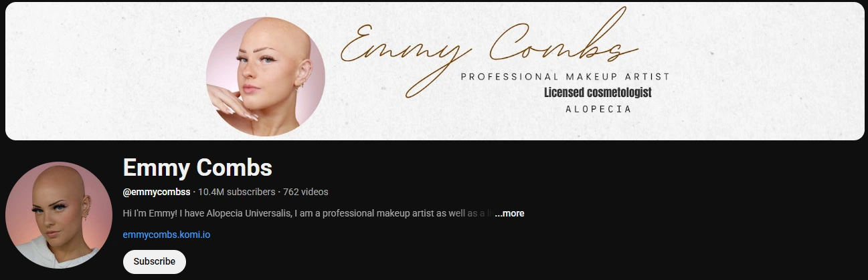Click the white hoodie in channel avatar
Image resolution: width=868 pixels, height=280 pixels.
(33, 253)
